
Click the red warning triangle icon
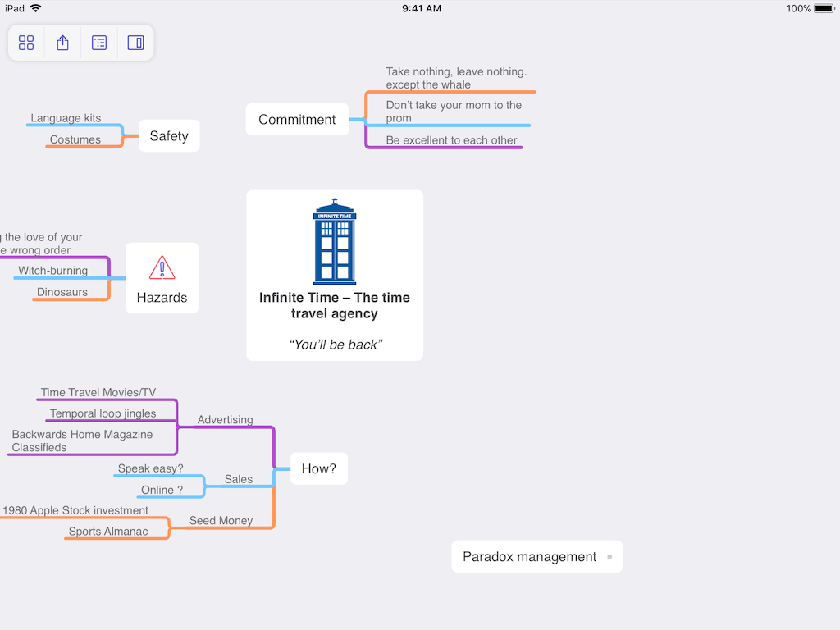162,267
